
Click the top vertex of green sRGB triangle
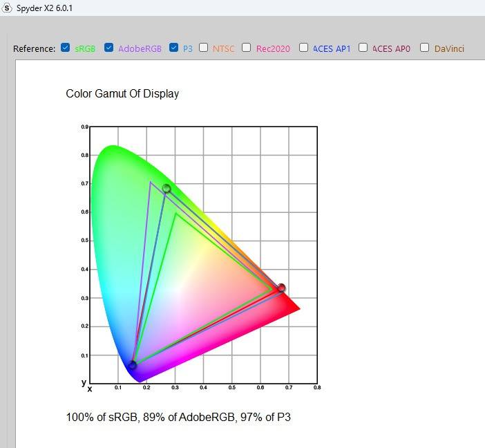(176, 213)
